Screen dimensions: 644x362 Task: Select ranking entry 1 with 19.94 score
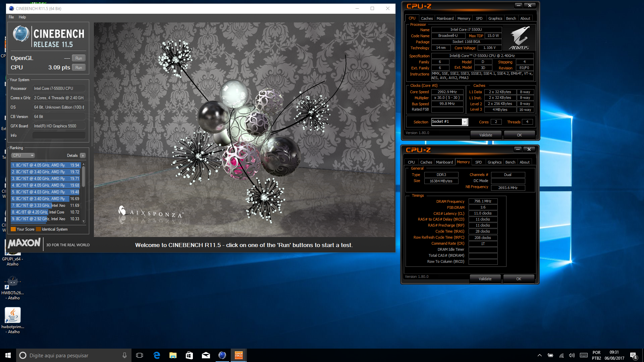pos(45,165)
